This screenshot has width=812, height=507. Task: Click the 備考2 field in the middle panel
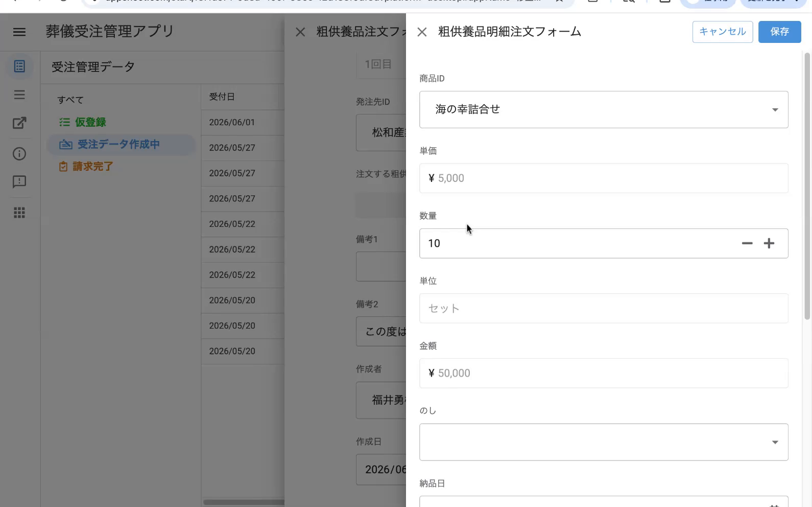pos(381,332)
